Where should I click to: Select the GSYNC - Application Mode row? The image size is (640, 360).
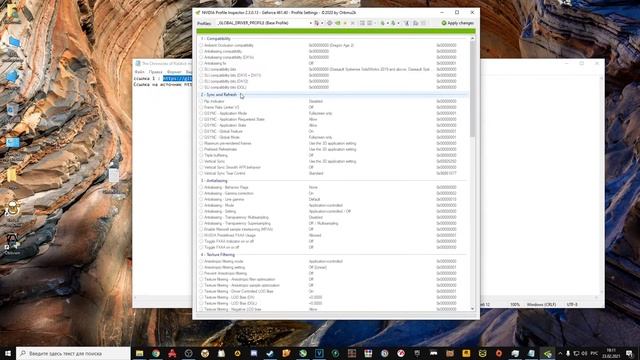pyautogui.click(x=333, y=113)
